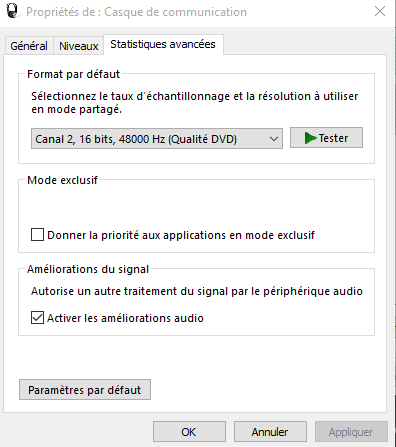Switch to the Général tab
This screenshot has width=396, height=447.
[x=29, y=46]
